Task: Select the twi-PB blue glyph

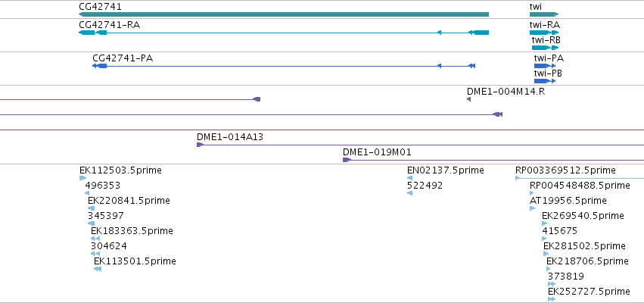Action: tap(545, 81)
